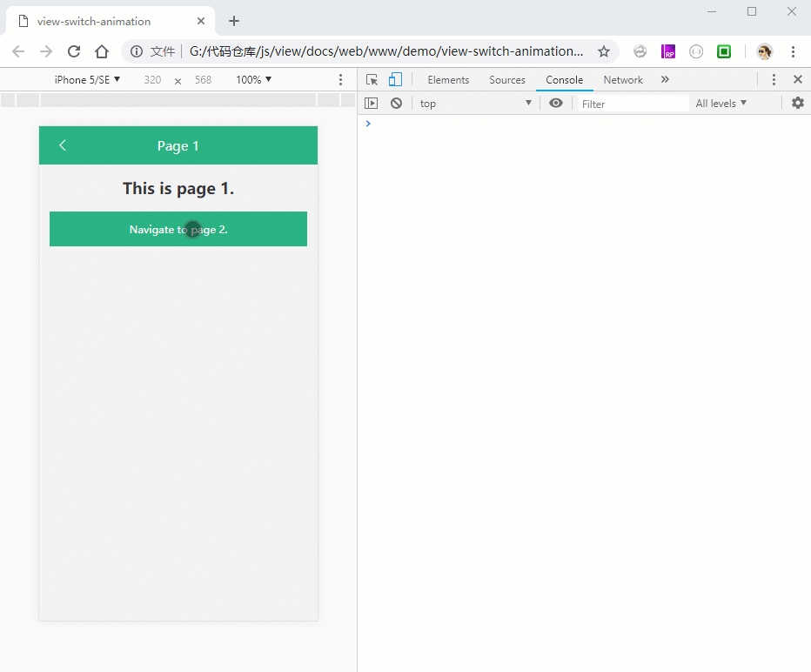
Task: Show the console sidebar panel icon
Action: tap(372, 104)
